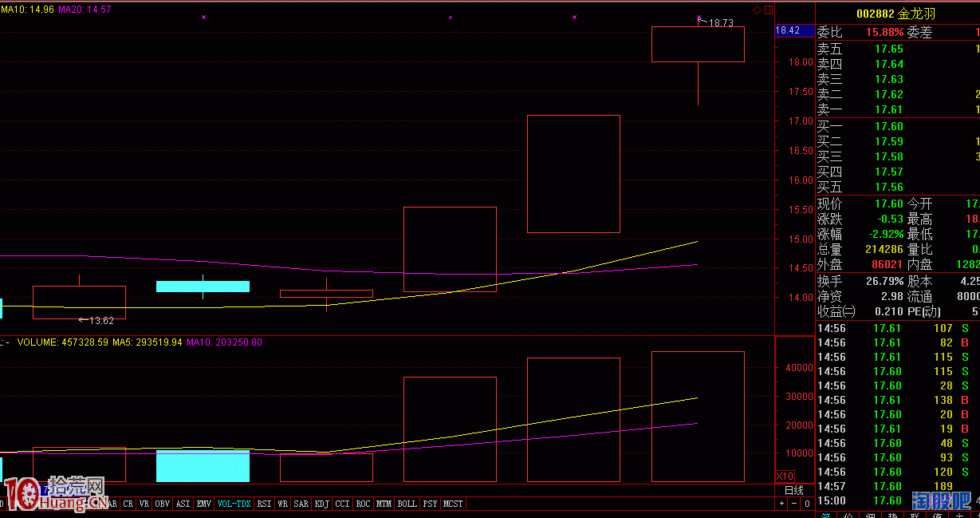This screenshot has height=518, width=980.
Task: Open the ROC indicator tab
Action: [363, 504]
